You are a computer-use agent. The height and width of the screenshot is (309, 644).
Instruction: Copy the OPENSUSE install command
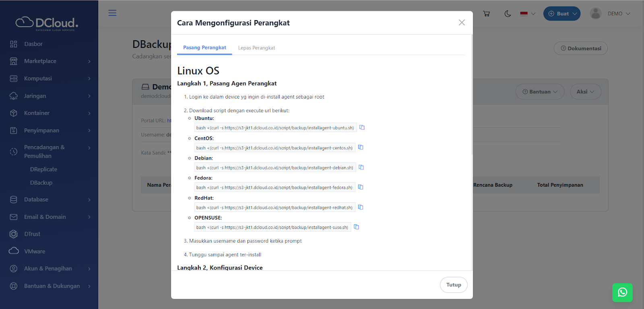pos(356,227)
